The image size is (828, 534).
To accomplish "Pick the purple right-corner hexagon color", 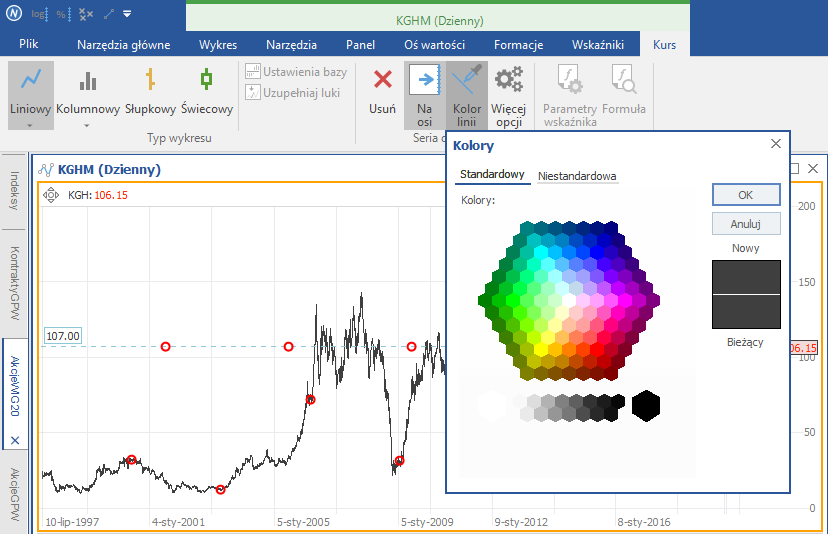I will click(x=653, y=301).
